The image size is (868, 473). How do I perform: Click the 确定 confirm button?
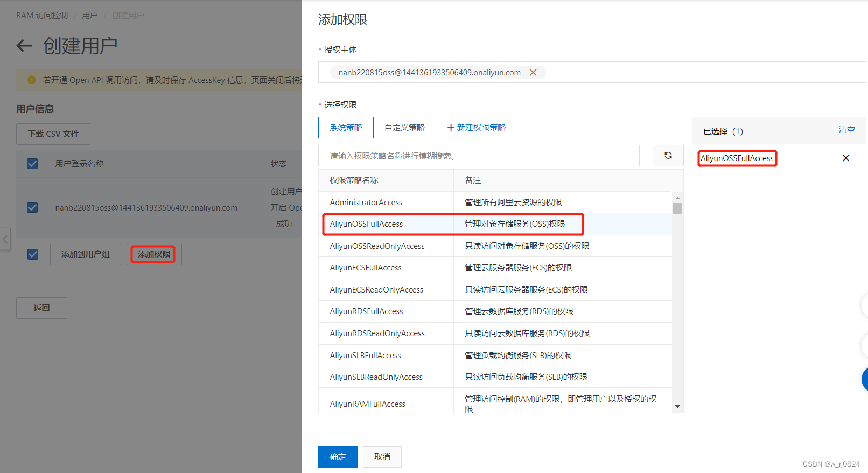[338, 457]
